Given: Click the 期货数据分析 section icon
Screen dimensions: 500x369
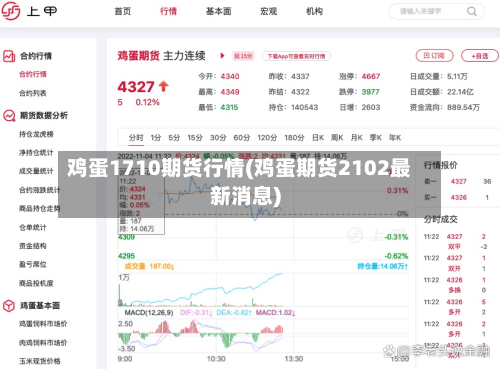Looking at the screenshot, I should 9,116.
